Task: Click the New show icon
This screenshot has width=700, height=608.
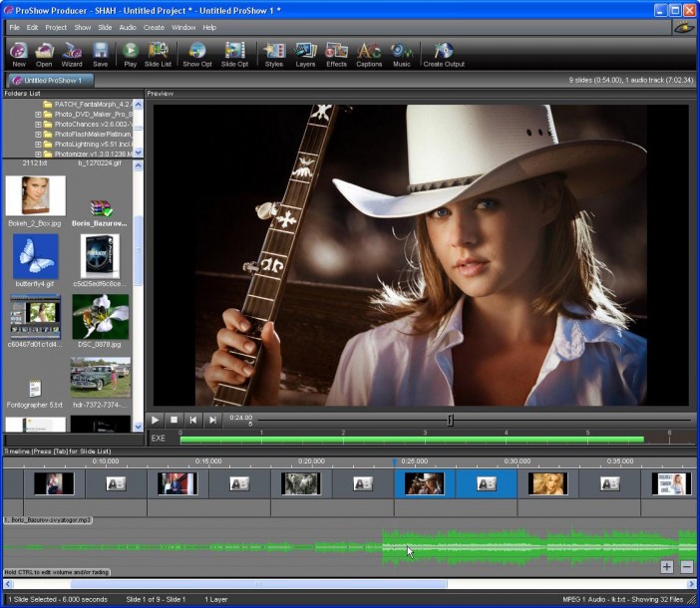Action: pyautogui.click(x=19, y=51)
